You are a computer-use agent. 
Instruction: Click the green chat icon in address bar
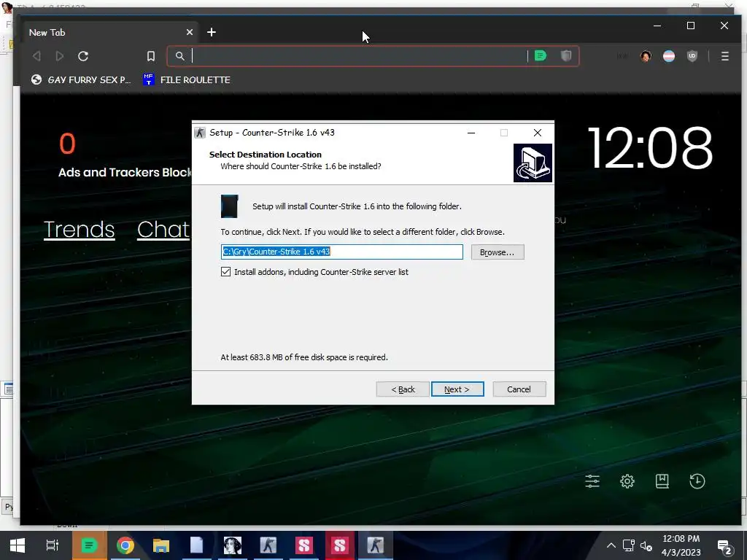tap(541, 55)
